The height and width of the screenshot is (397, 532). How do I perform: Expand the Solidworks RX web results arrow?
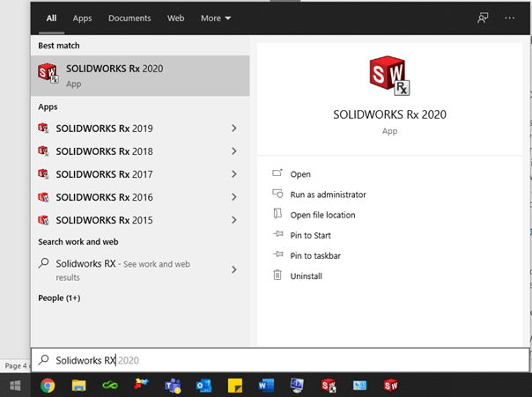click(x=234, y=269)
